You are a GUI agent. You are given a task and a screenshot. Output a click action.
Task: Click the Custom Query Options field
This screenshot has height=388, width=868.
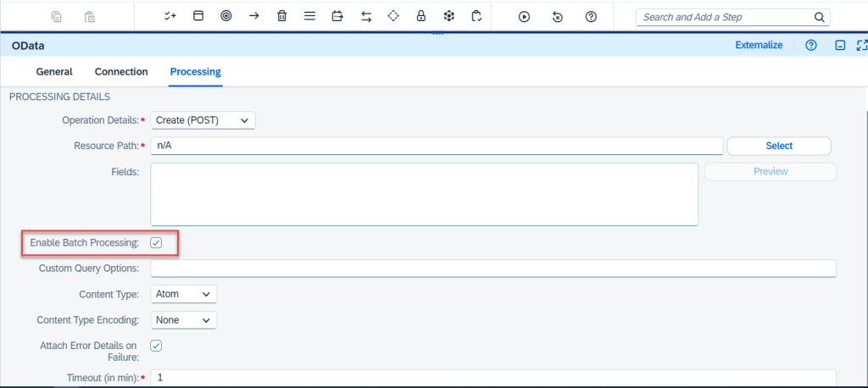[x=492, y=269]
